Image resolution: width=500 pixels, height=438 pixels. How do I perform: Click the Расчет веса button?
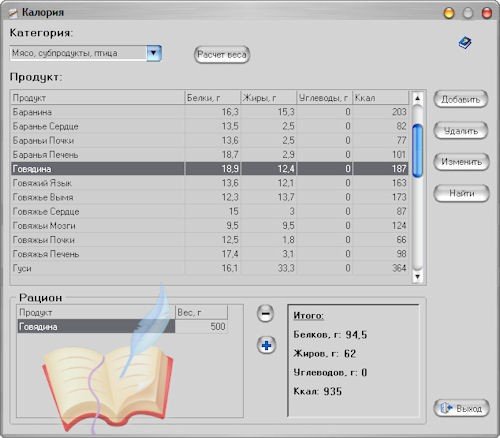coord(222,54)
